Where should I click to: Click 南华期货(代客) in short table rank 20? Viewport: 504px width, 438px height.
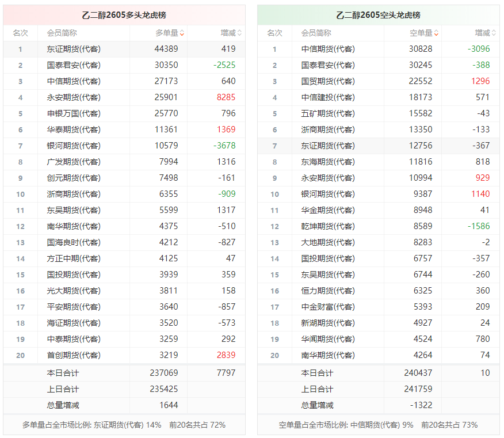[x=328, y=355]
